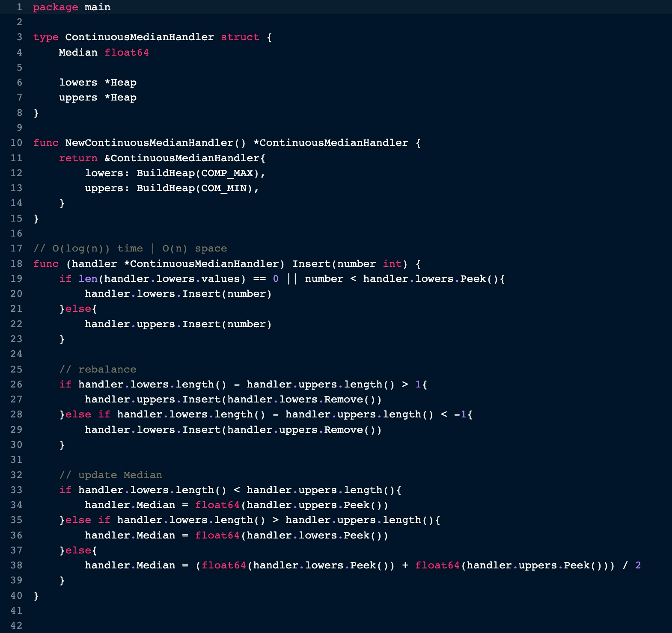Click the 'return' keyword on line 11
This screenshot has height=633, width=672.
[x=78, y=158]
